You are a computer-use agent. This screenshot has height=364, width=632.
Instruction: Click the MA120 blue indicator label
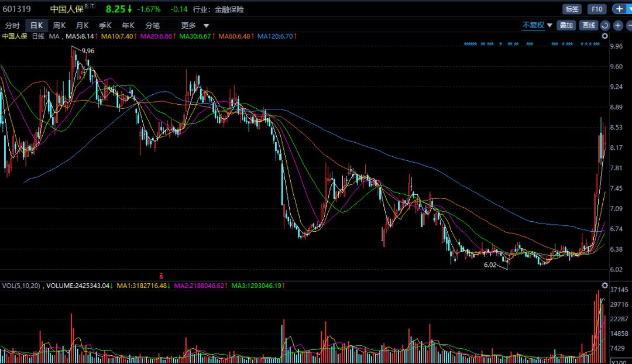[x=276, y=36]
